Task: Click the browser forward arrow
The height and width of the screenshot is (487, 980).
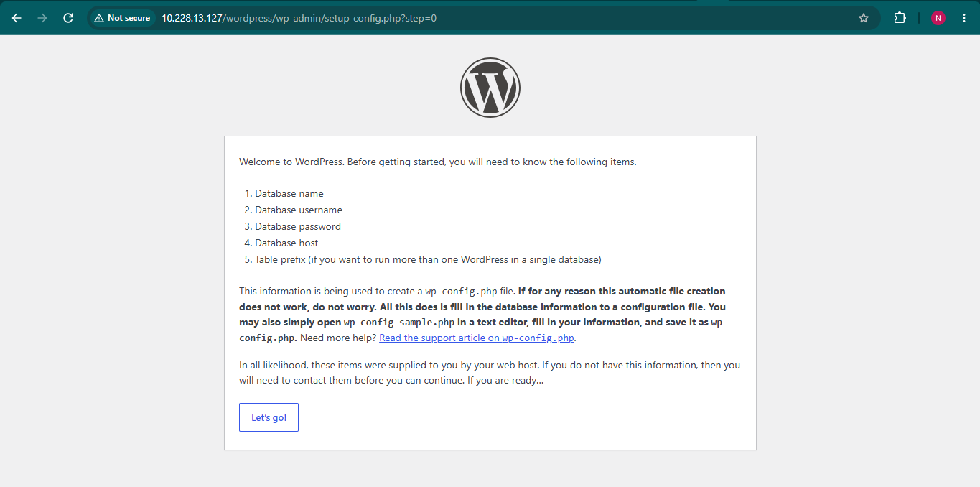Action: point(42,18)
